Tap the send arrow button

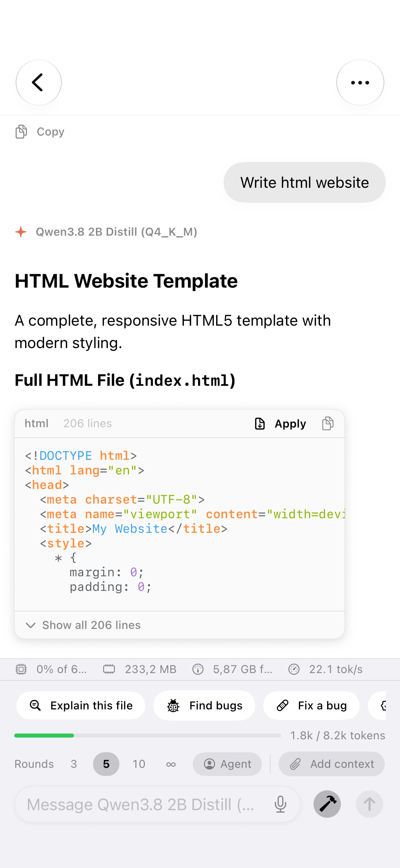tap(369, 804)
